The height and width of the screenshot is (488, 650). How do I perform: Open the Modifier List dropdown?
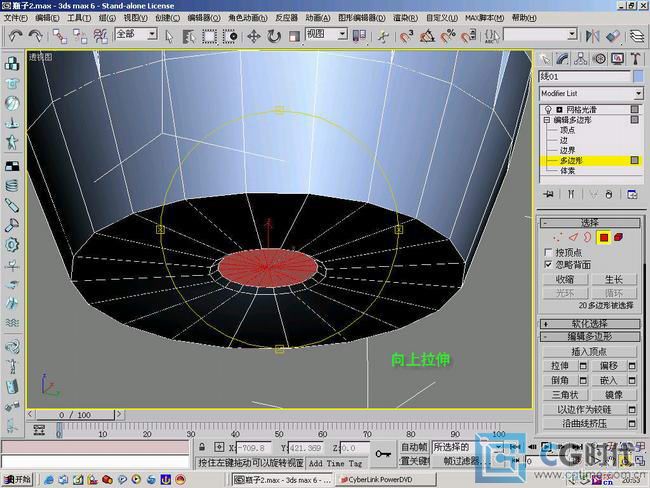coord(591,93)
